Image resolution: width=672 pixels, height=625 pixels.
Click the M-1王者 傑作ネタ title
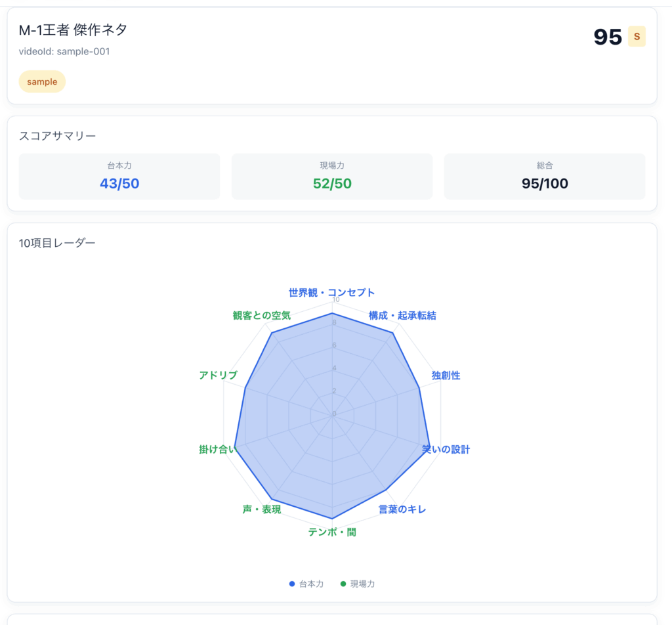(73, 30)
